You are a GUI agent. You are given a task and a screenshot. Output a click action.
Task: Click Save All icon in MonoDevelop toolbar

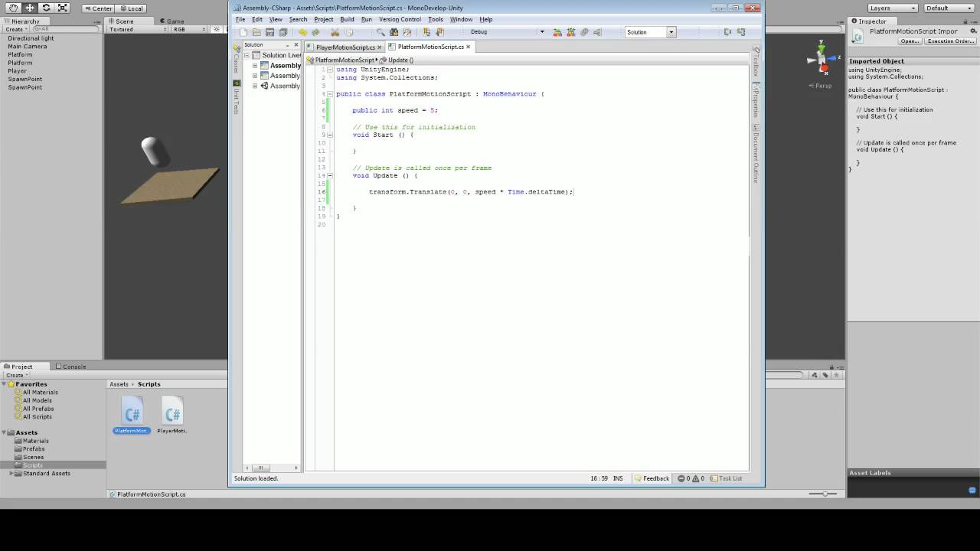283,32
